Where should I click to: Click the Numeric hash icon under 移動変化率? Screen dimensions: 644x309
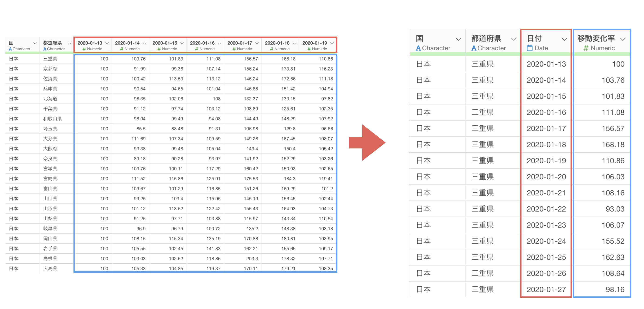[586, 48]
